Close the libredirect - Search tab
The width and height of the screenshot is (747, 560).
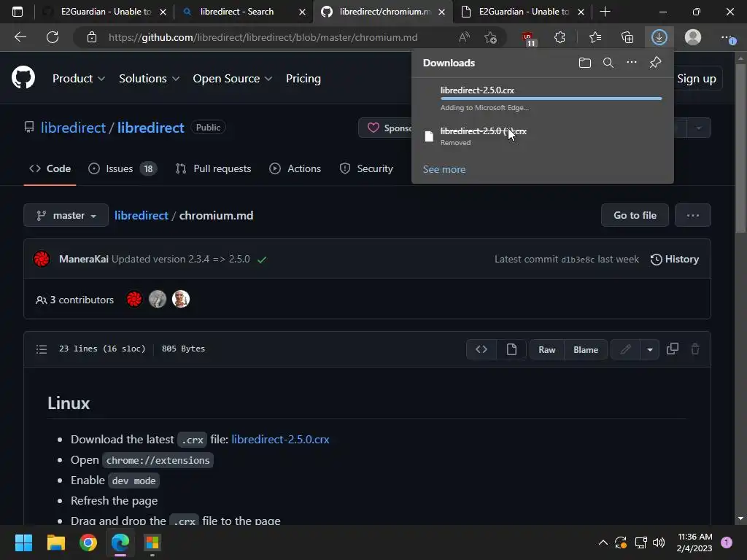(302, 12)
